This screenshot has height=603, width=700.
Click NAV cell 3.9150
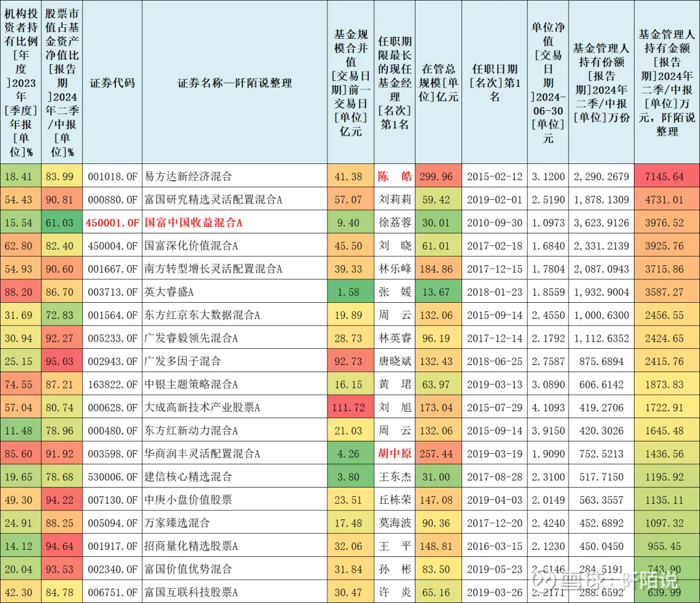(x=548, y=431)
